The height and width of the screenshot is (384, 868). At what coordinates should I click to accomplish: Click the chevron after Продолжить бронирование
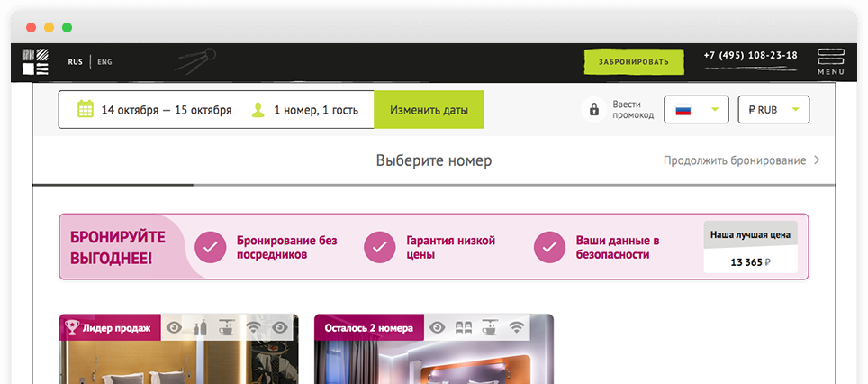pos(817,160)
